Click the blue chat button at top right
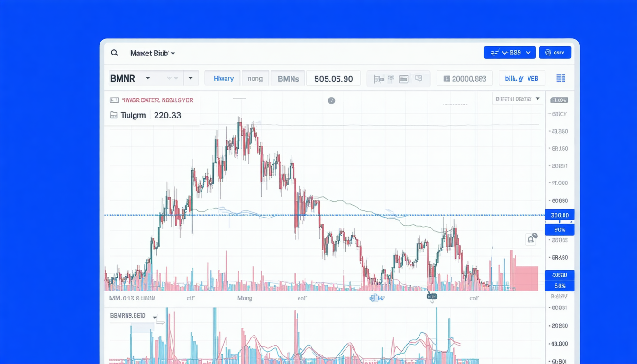This screenshot has width=637, height=364. (x=555, y=53)
